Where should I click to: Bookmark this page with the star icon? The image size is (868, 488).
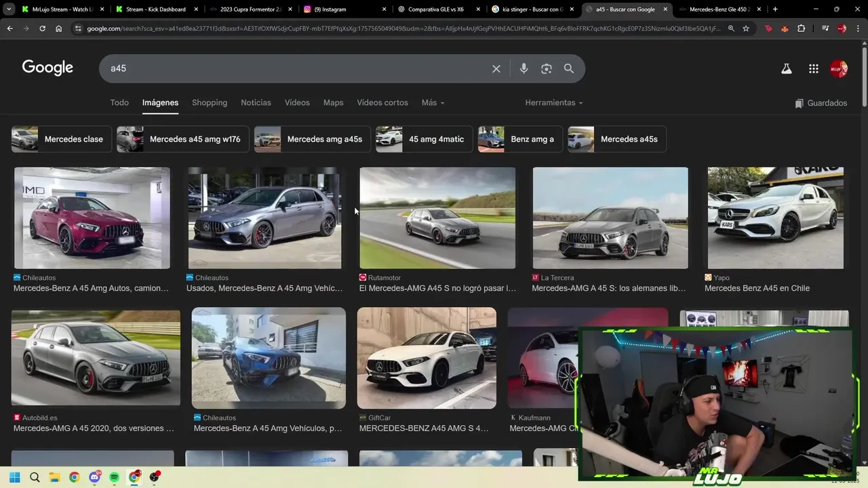point(746,28)
